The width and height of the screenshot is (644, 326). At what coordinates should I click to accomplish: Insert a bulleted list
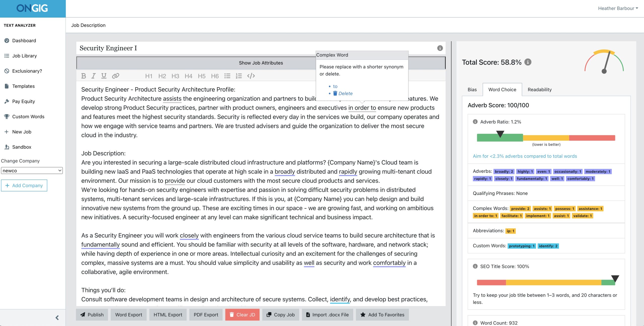(227, 76)
